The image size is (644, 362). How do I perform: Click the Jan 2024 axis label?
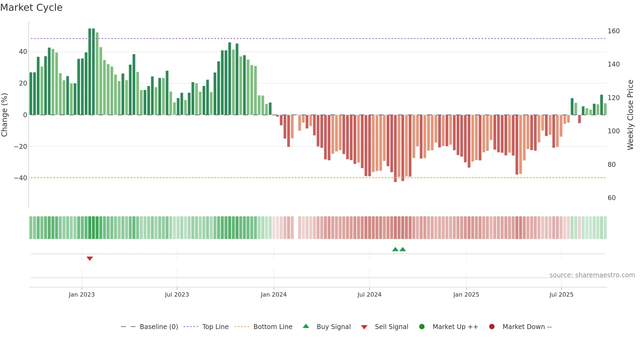274,294
